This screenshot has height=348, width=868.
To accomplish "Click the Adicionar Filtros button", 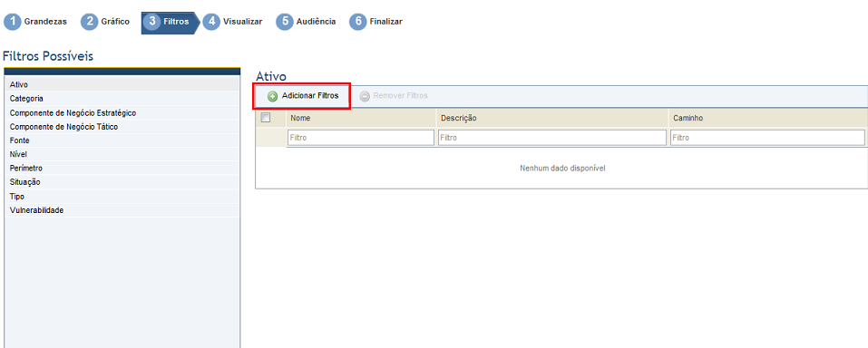I will 303,96.
